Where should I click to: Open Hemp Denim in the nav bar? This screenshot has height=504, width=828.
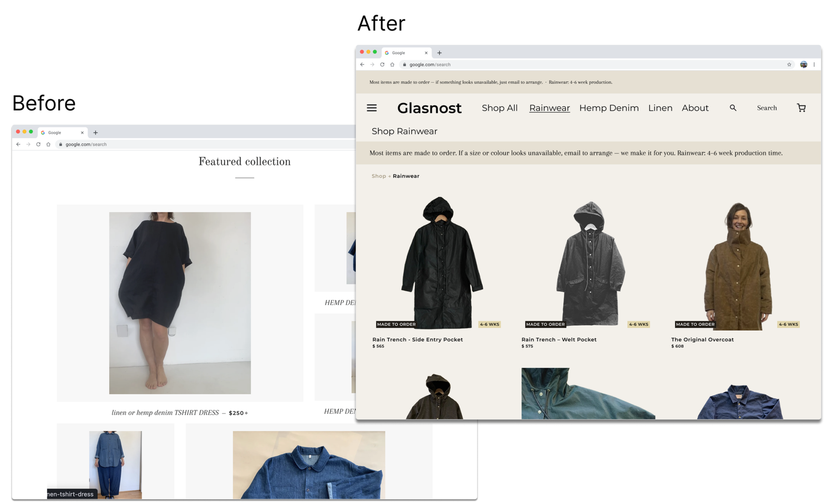(x=609, y=108)
